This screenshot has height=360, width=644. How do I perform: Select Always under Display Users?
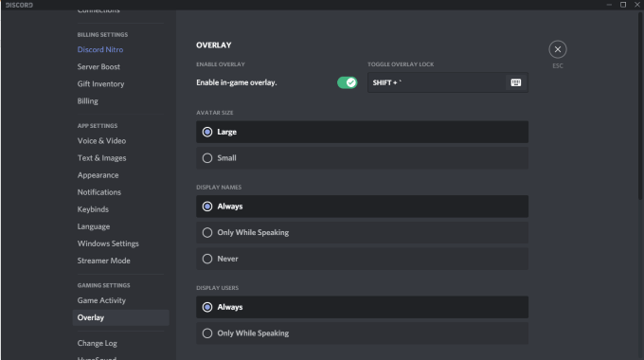tap(362, 307)
